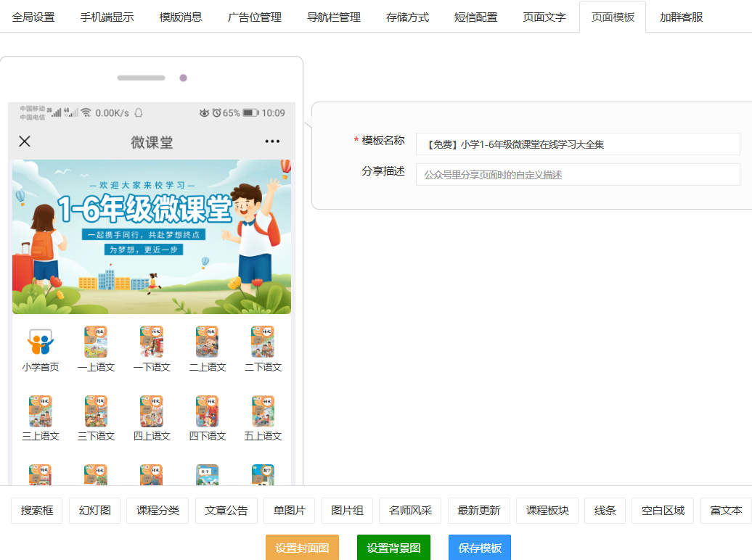Screen dimensions: 752x560
Task: Insert a 幻灯图 component
Action: (94, 511)
